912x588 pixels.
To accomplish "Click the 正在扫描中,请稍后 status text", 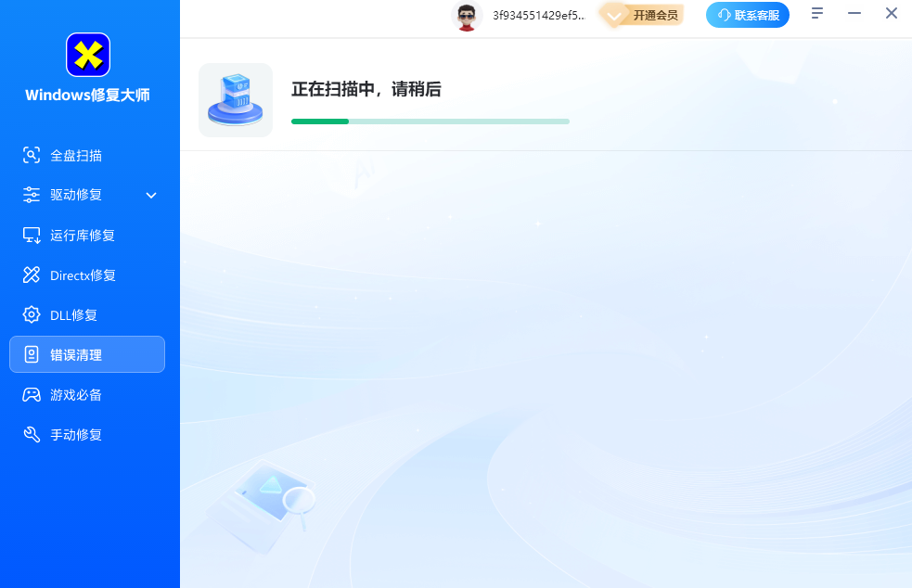I will [366, 90].
